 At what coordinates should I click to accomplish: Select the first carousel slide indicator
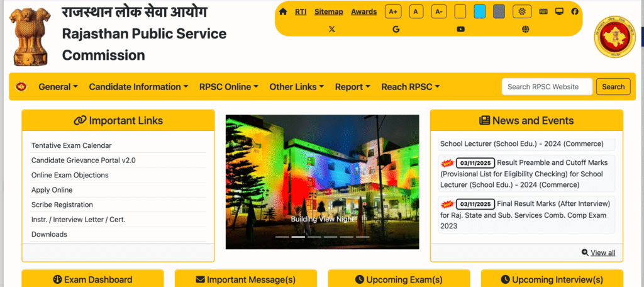point(282,237)
